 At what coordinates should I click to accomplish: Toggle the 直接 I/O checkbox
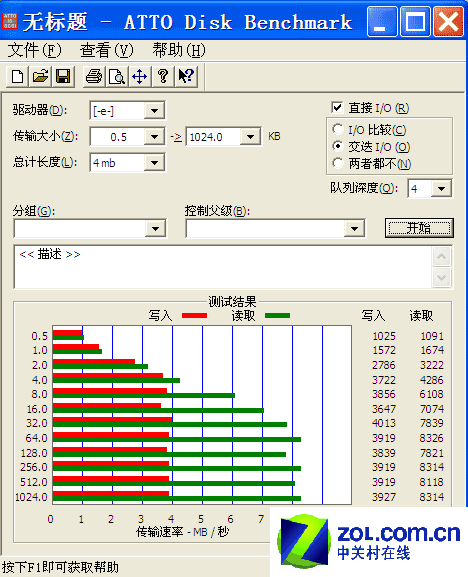(337, 107)
